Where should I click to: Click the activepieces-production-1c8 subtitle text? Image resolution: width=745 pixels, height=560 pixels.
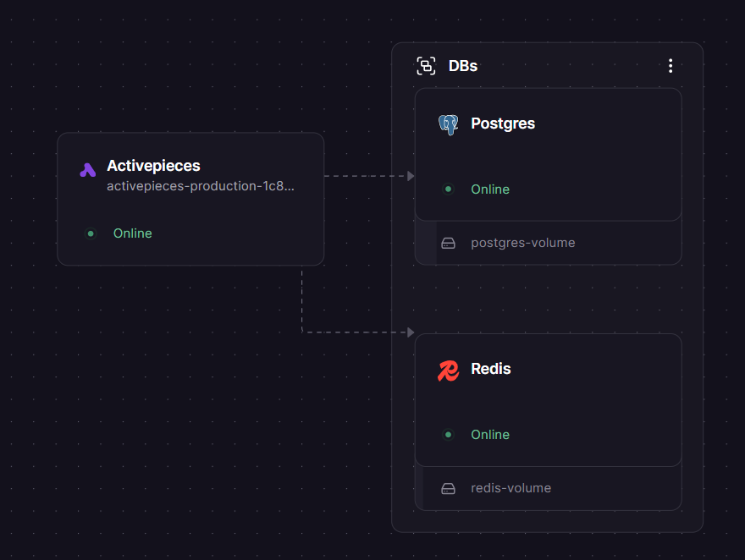[201, 186]
